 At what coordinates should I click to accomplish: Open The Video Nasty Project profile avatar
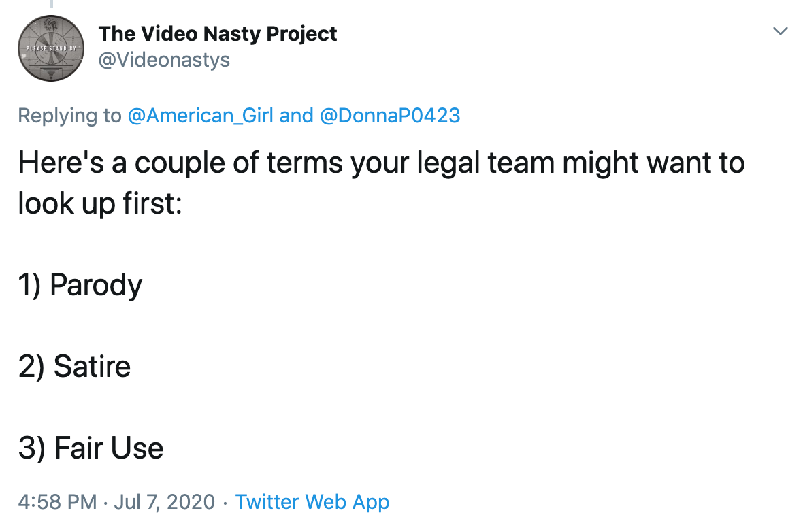click(51, 48)
